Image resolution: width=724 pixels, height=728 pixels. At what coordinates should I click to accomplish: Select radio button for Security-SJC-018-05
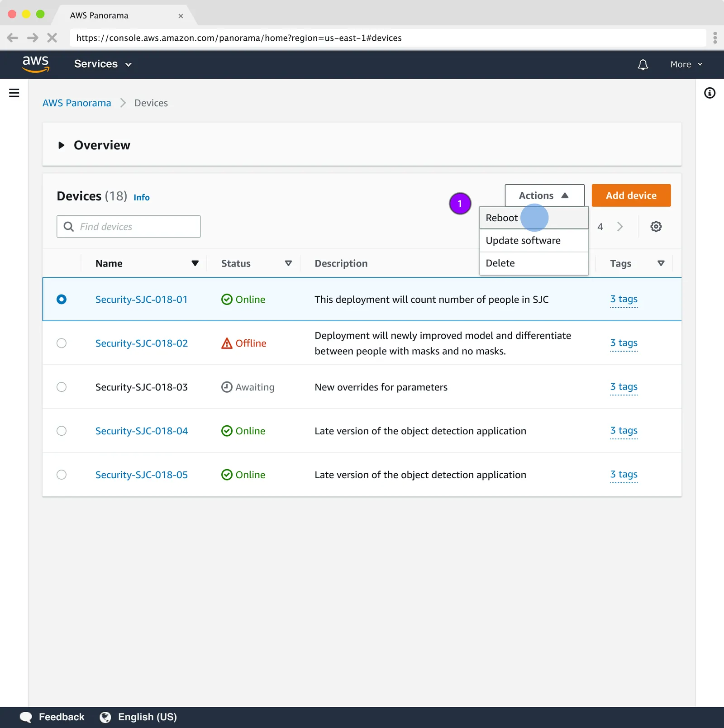point(62,475)
